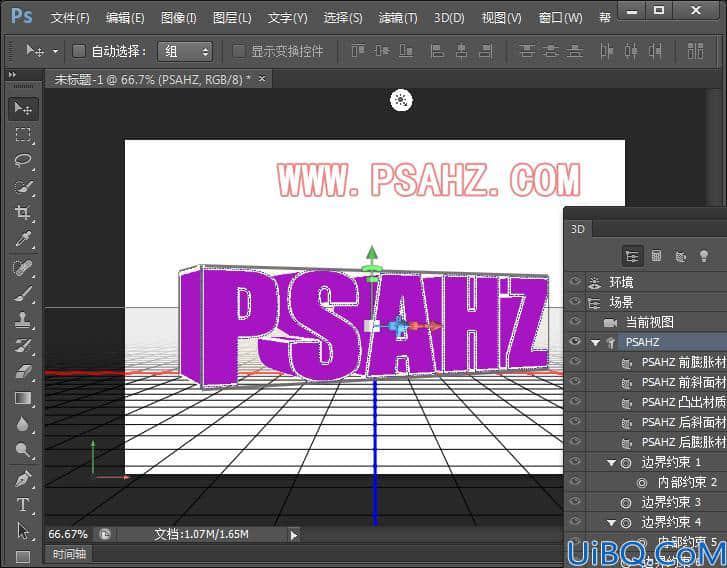The height and width of the screenshot is (568, 727).
Task: Click the status bar preview icon beside zoom
Action: [x=105, y=535]
